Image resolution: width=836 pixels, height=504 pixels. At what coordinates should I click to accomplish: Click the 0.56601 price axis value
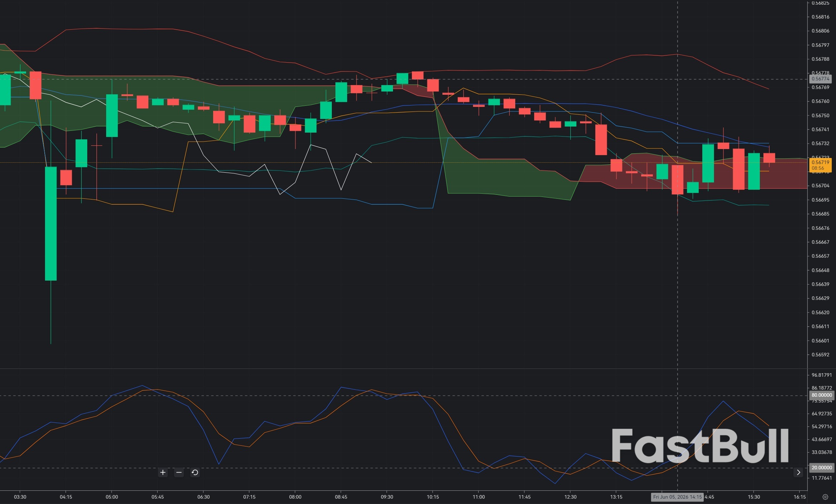coord(820,341)
